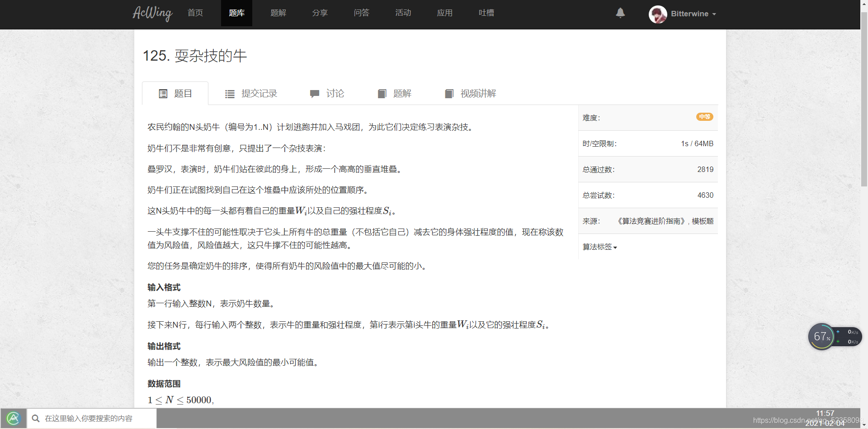Click the 中等 difficulty badge
The width and height of the screenshot is (868, 429).
[704, 117]
